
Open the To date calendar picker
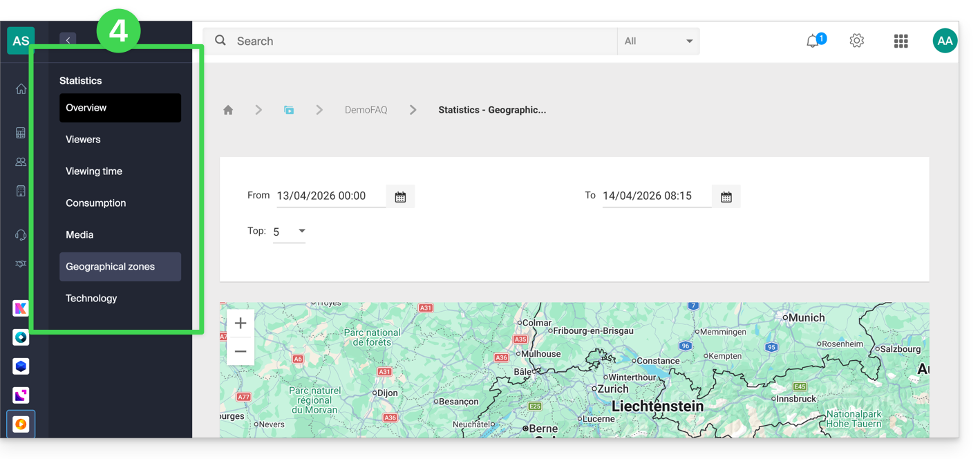coord(726,197)
